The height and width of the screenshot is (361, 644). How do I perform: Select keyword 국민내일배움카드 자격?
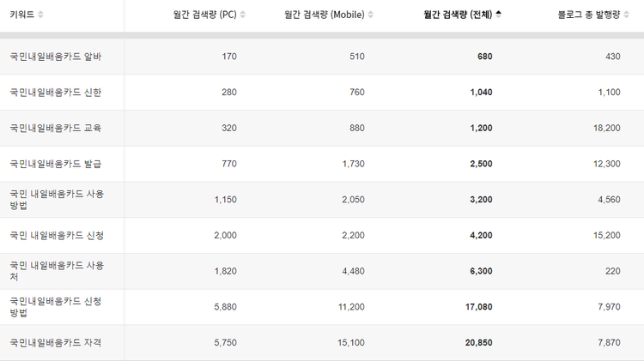click(x=56, y=342)
